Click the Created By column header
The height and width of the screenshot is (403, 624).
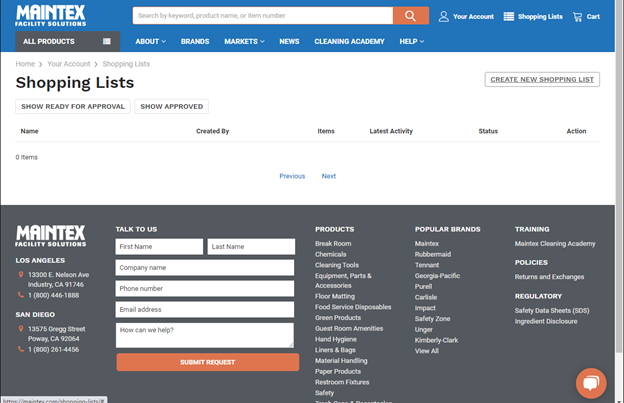(x=213, y=131)
